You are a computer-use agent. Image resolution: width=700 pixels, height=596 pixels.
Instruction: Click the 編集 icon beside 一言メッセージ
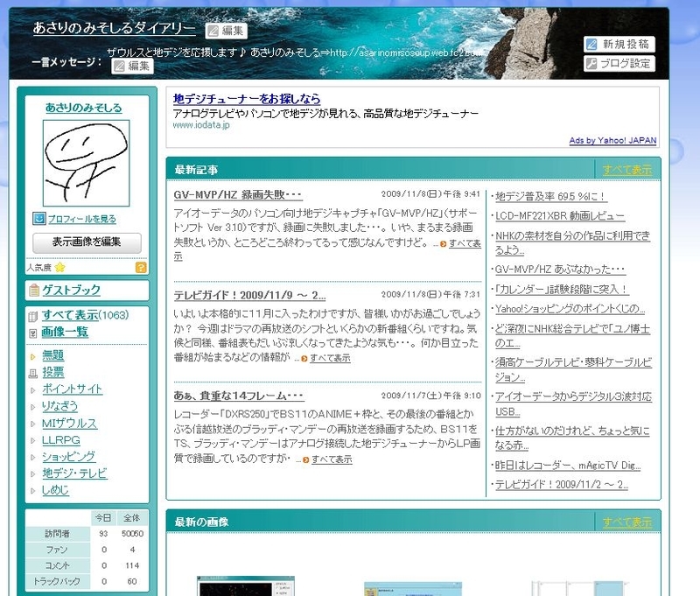pos(117,66)
